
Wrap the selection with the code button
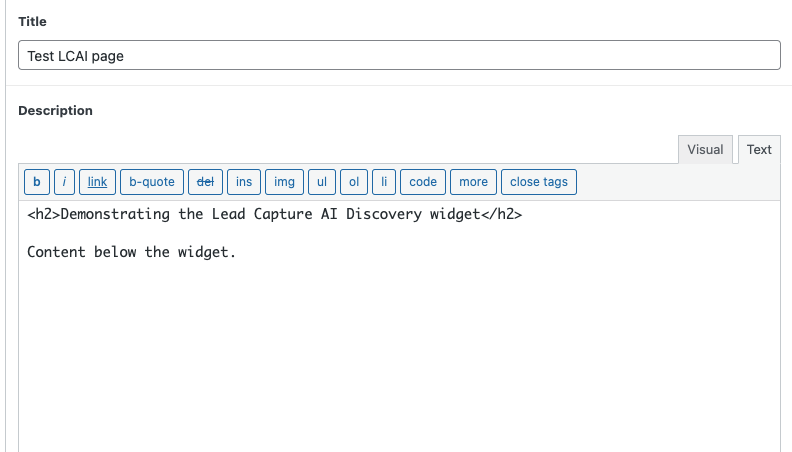click(x=423, y=182)
